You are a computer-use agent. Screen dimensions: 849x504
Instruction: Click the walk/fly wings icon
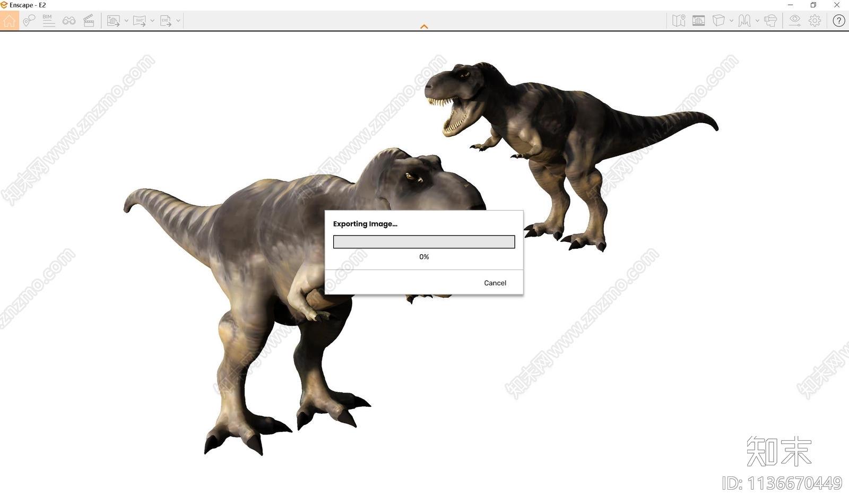pyautogui.click(x=744, y=21)
